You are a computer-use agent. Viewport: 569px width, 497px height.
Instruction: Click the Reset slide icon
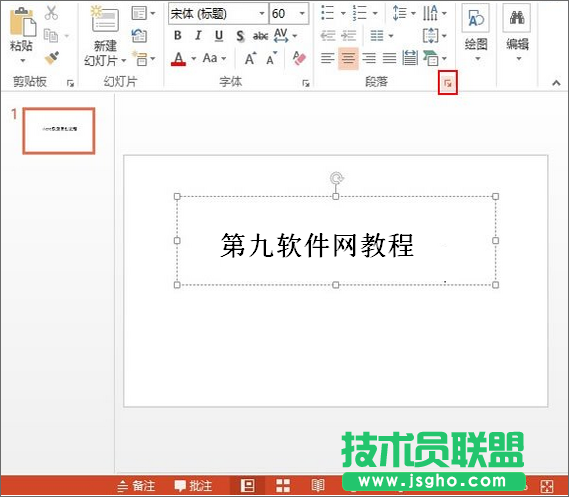[139, 36]
